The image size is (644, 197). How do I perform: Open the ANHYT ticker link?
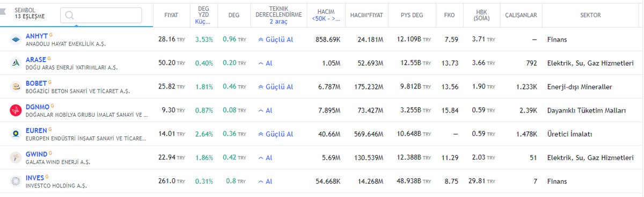tap(36, 36)
